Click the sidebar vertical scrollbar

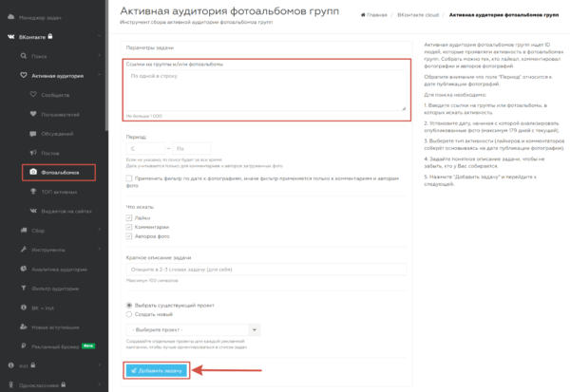click(x=106, y=65)
